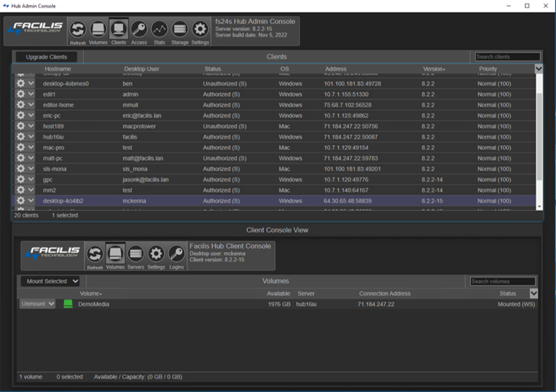Sort clients by Address column
Viewport: 556px width, 392px height.
(336, 69)
